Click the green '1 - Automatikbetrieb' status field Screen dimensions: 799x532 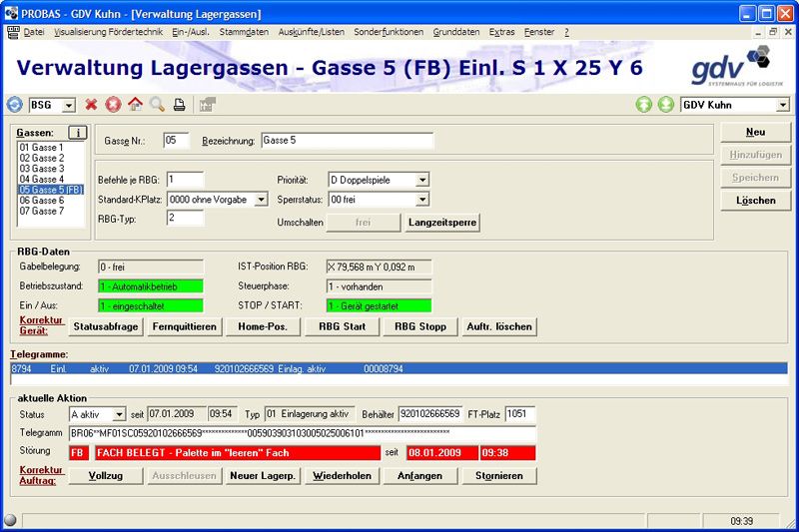151,286
